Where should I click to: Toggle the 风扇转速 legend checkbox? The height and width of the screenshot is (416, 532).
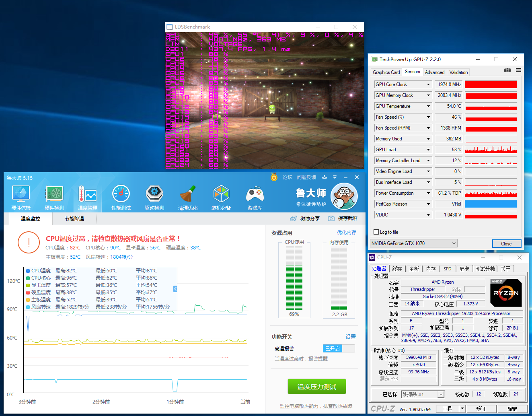click(28, 307)
